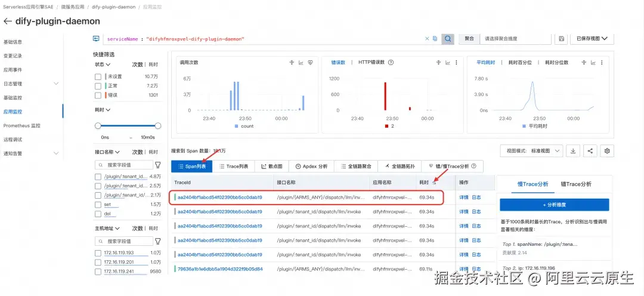Collapse the 状态 filter section
This screenshot has height=296, width=644.
tap(103, 64)
